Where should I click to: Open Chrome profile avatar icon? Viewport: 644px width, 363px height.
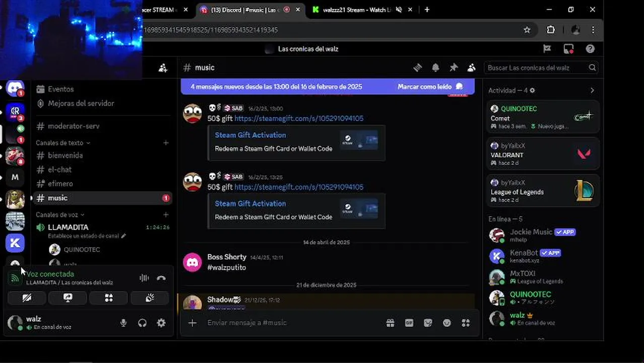tap(575, 30)
